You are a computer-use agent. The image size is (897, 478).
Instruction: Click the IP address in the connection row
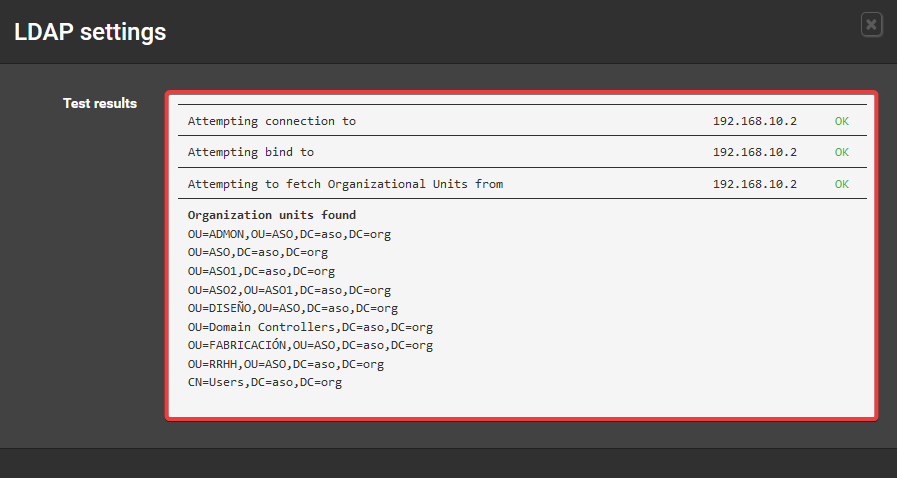point(754,121)
